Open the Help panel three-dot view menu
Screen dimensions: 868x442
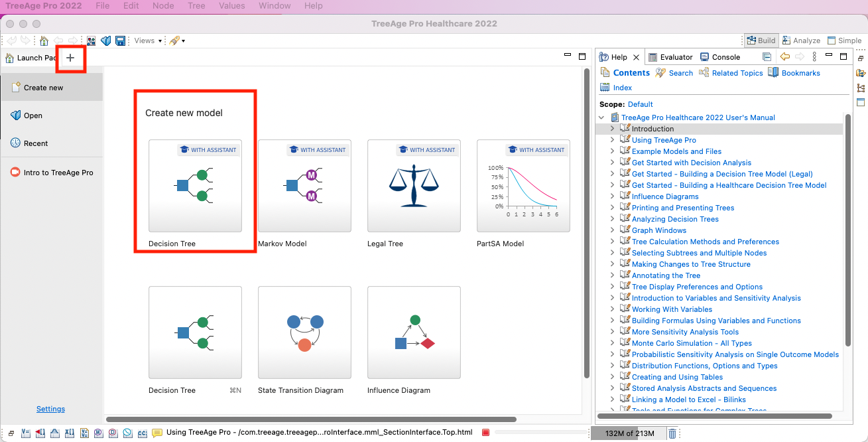(814, 57)
